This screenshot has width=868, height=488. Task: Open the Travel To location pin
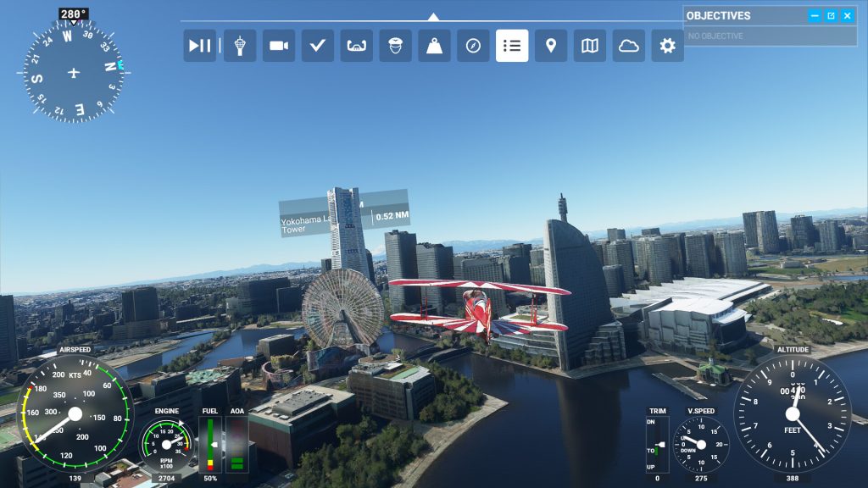click(x=551, y=46)
